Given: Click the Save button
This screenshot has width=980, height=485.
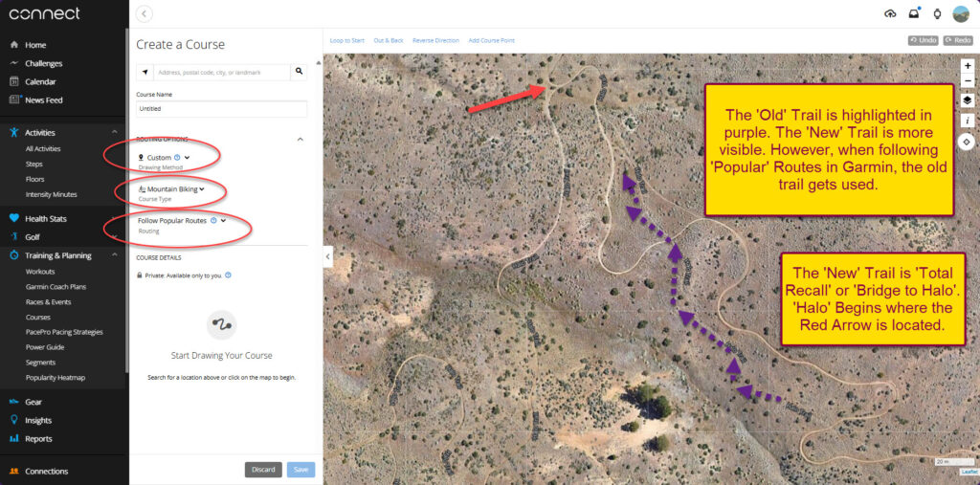Looking at the screenshot, I should 301,470.
